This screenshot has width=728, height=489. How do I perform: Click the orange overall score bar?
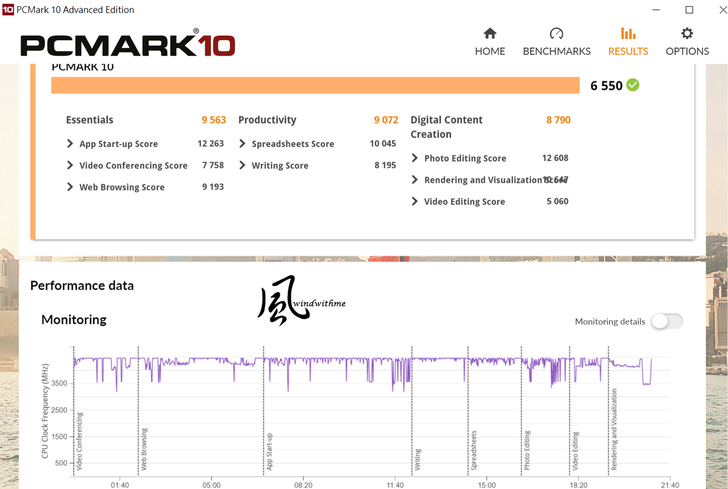point(315,85)
